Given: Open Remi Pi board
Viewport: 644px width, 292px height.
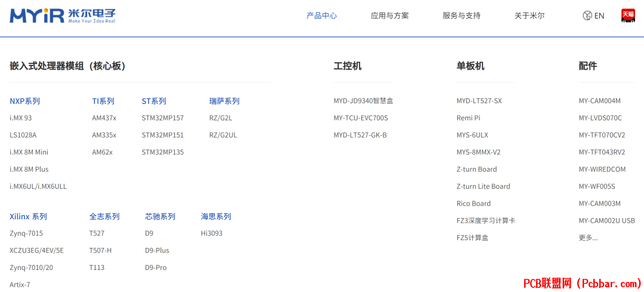Looking at the screenshot, I should [468, 118].
